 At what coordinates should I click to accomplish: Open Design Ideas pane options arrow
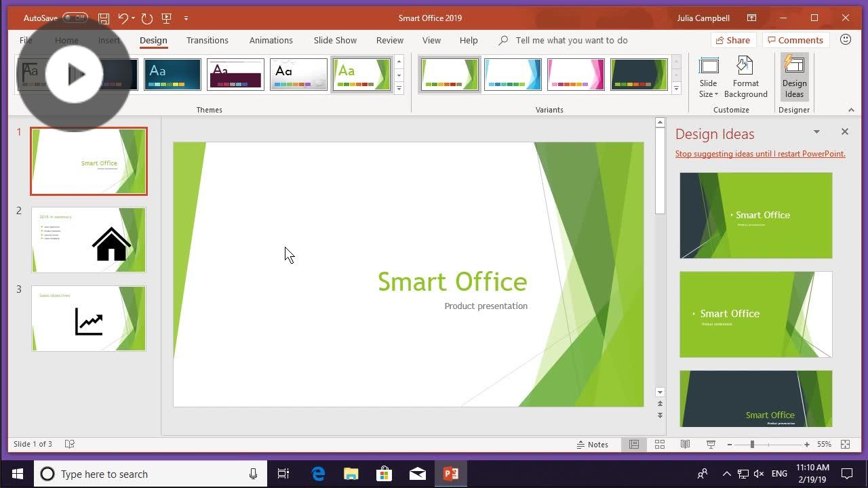click(x=816, y=132)
